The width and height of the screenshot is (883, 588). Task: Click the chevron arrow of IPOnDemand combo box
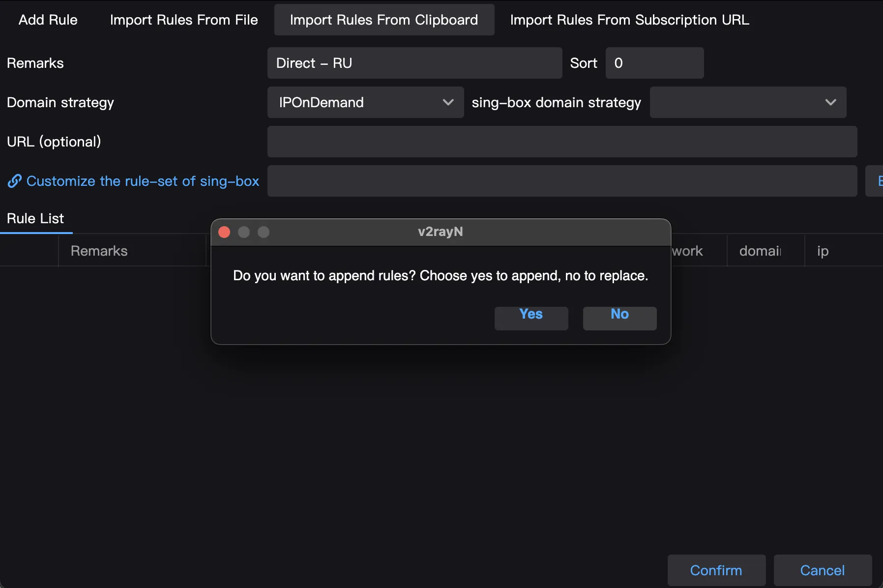pyautogui.click(x=448, y=102)
